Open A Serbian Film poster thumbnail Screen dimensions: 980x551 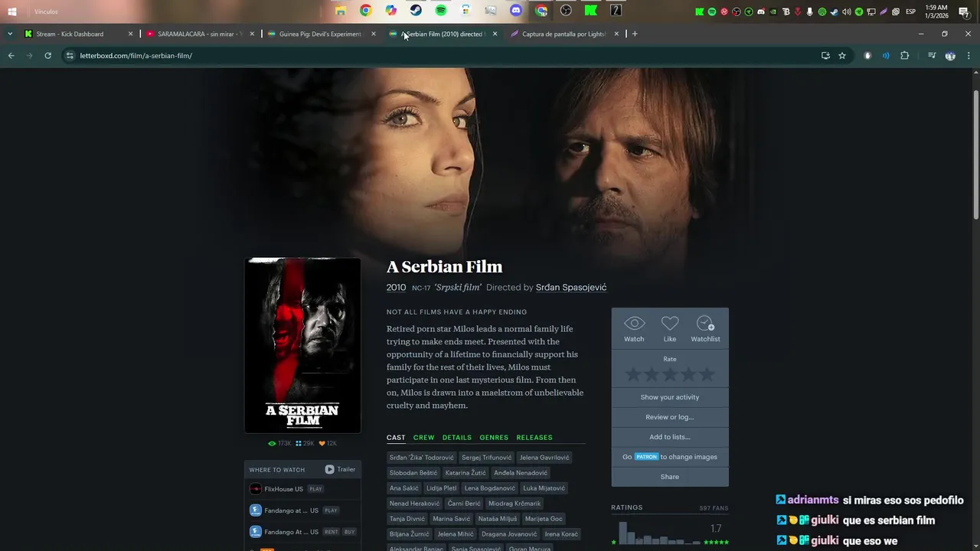click(x=302, y=345)
